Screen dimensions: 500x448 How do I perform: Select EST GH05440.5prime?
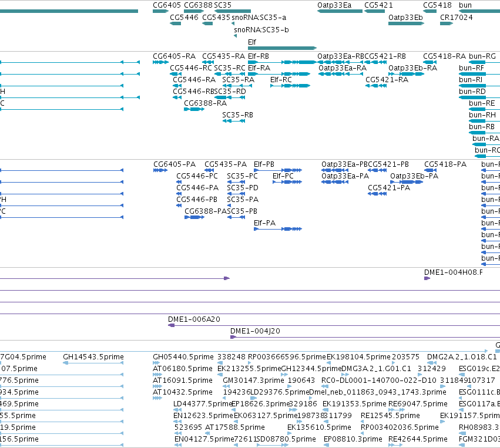click(x=156, y=363)
